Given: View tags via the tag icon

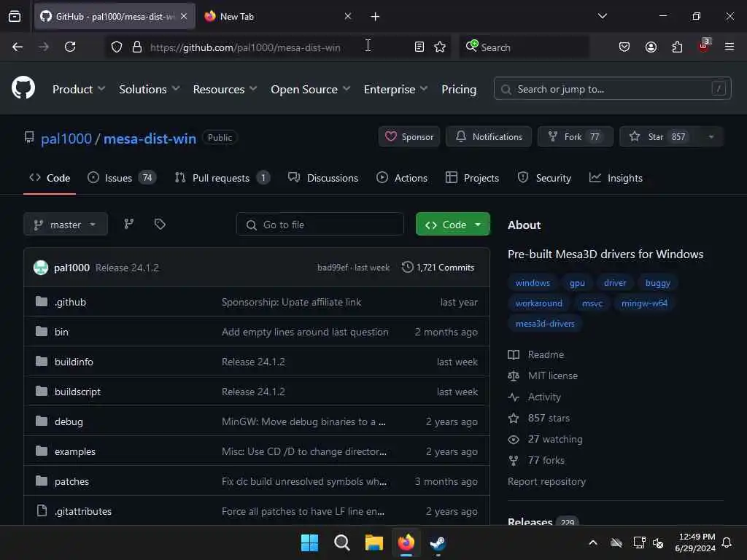Looking at the screenshot, I should 160,224.
